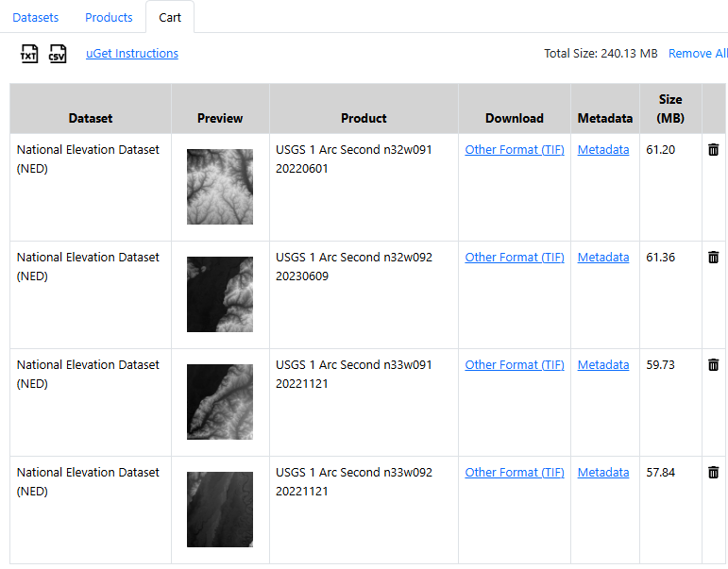The height and width of the screenshot is (569, 728).
Task: Delete n33w092 product from cart
Action: coord(713,473)
